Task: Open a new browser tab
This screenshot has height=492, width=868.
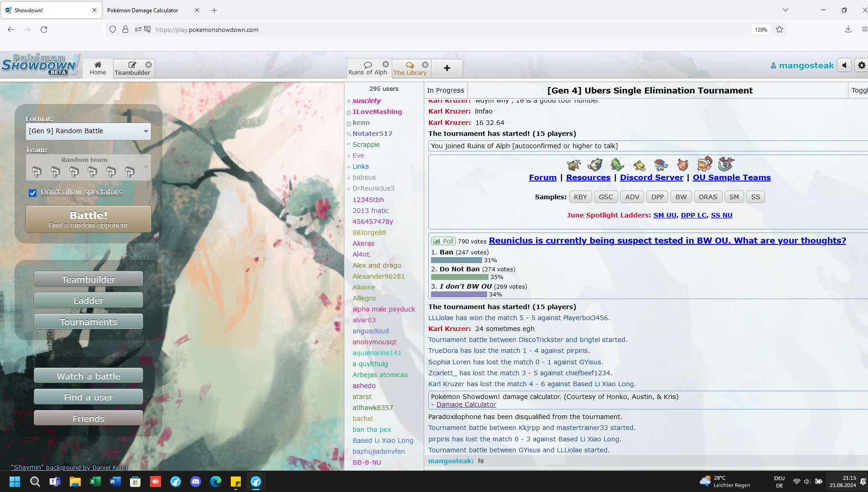Action: pos(214,10)
